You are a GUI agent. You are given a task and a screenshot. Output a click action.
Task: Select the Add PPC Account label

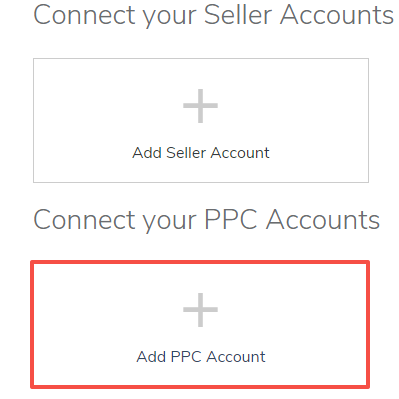click(x=201, y=357)
